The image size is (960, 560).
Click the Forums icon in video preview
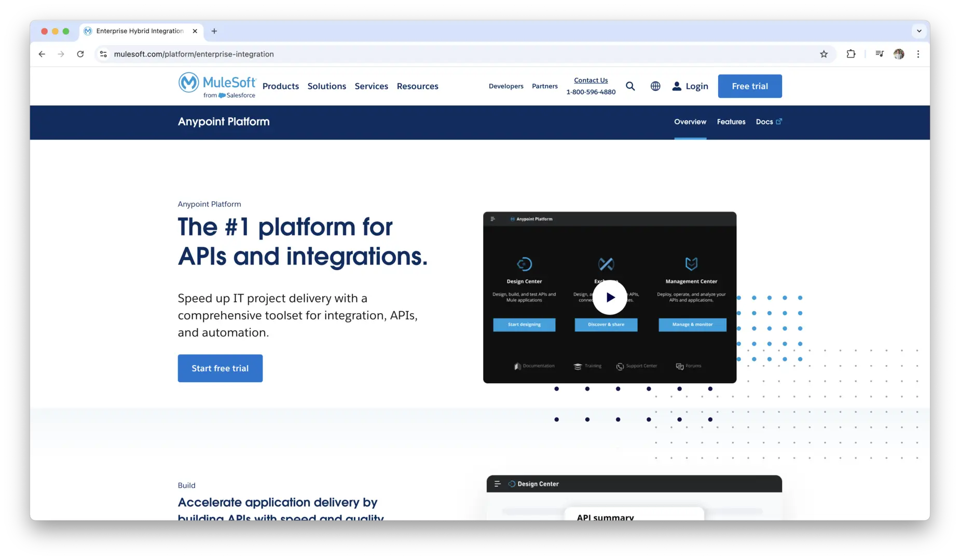click(x=680, y=366)
